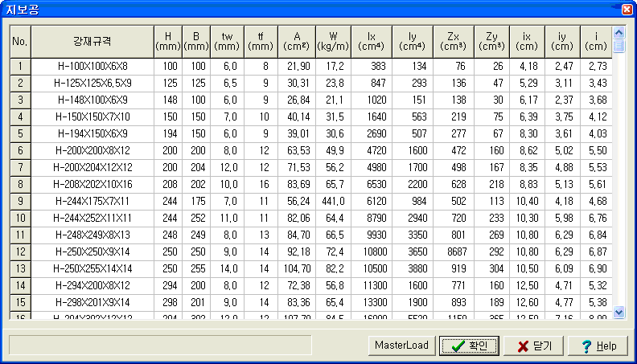Click the Ix value 4720 in row 6
This screenshot has width=637, height=364.
pyautogui.click(x=372, y=150)
